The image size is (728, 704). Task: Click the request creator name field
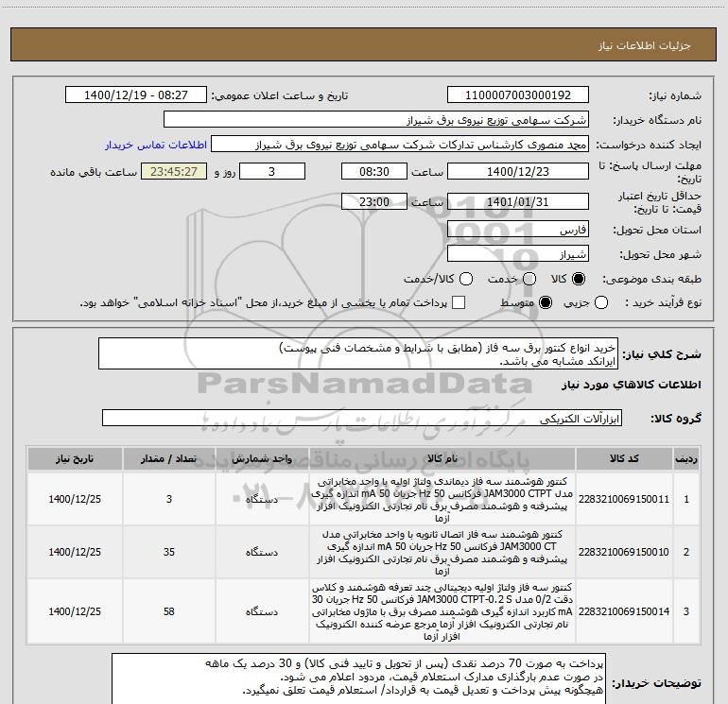[400, 145]
